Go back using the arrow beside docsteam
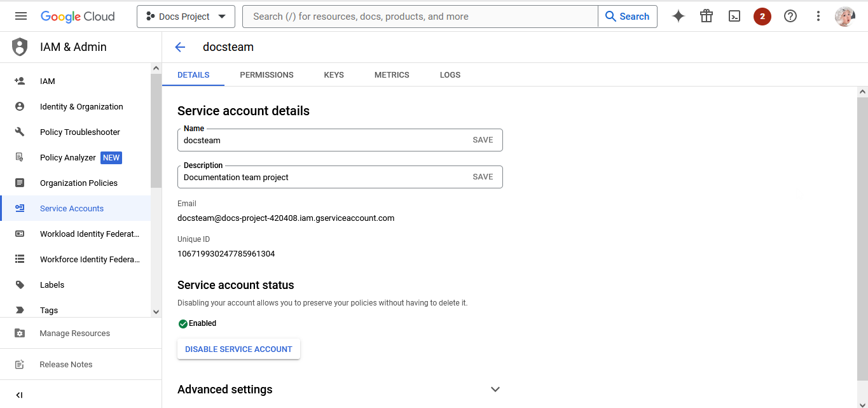This screenshot has height=408, width=868. (x=180, y=47)
